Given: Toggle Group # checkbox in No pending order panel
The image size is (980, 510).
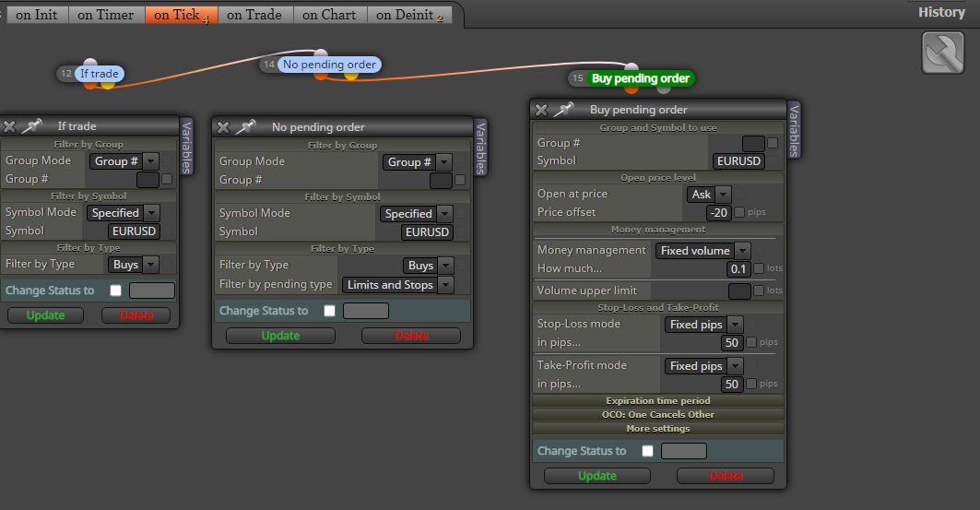Looking at the screenshot, I should click(x=460, y=180).
